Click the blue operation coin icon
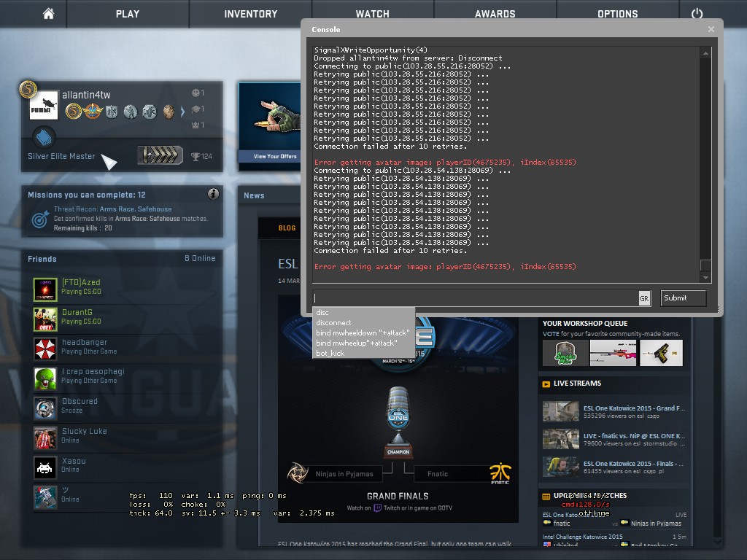This screenshot has width=747, height=560. pos(44,138)
